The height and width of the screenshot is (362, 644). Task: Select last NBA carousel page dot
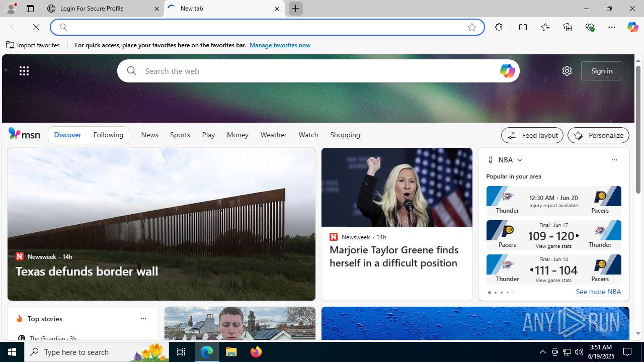pos(513,293)
